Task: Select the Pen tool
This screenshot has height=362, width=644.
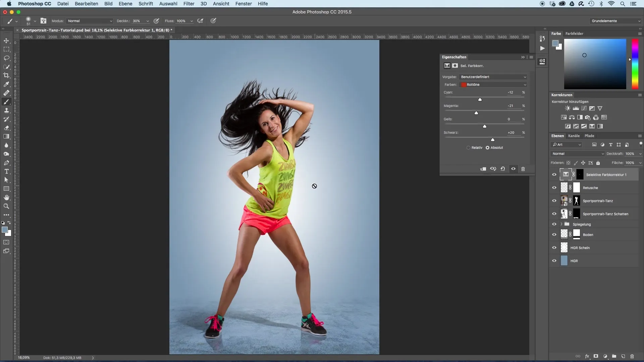Action: pos(6,163)
